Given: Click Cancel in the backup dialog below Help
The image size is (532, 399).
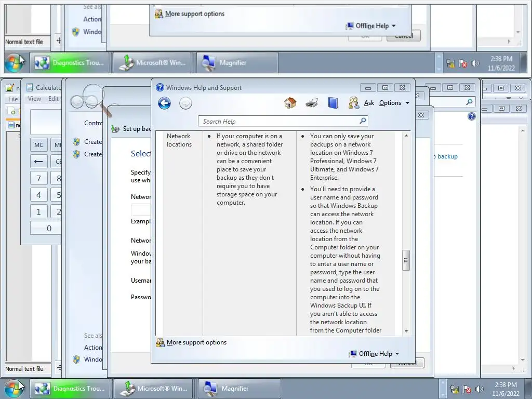Looking at the screenshot, I should 407,363.
